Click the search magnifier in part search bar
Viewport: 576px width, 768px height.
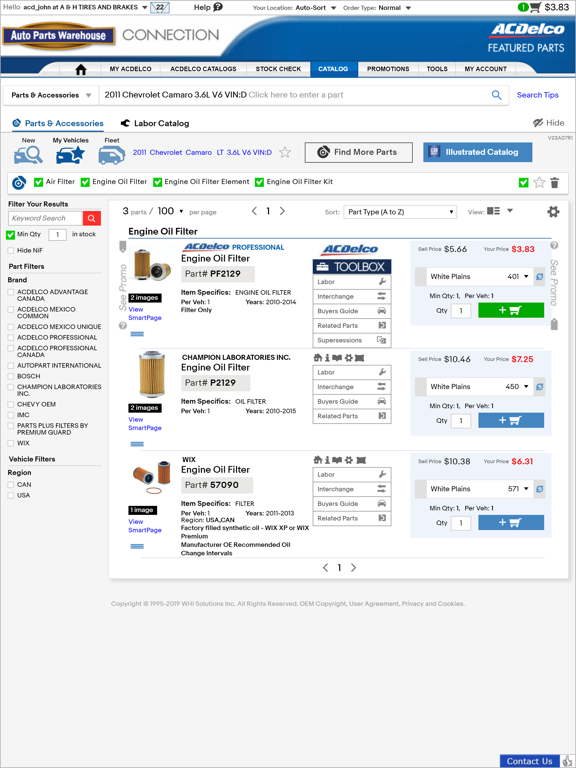(497, 95)
